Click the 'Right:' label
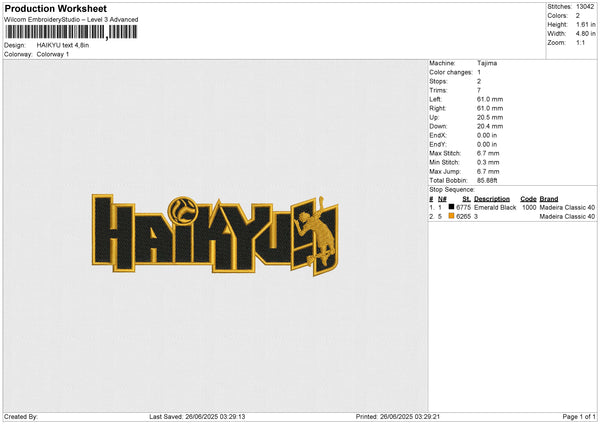 click(438, 108)
